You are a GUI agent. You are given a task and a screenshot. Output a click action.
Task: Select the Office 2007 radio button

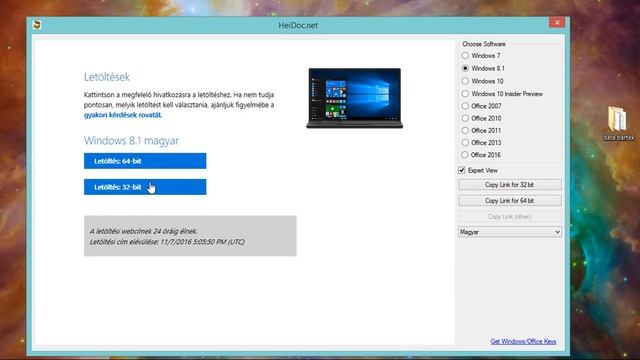pyautogui.click(x=465, y=106)
